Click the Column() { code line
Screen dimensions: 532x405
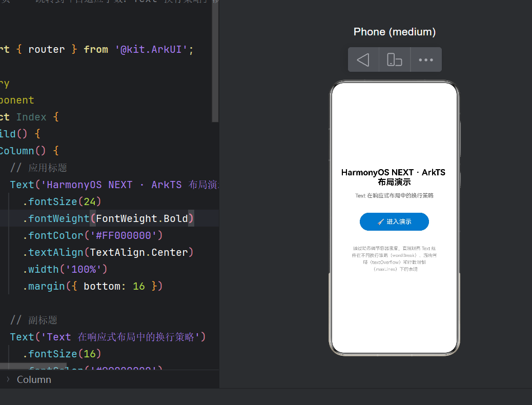point(29,151)
